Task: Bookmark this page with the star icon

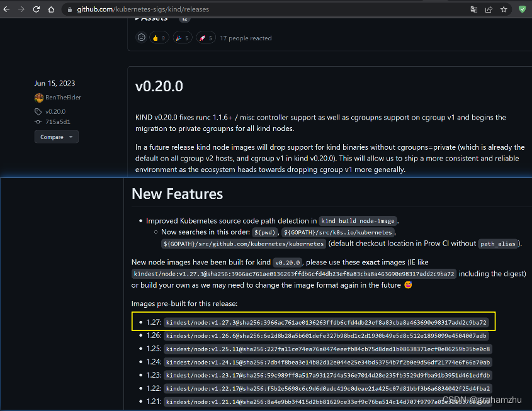Action: pos(504,9)
